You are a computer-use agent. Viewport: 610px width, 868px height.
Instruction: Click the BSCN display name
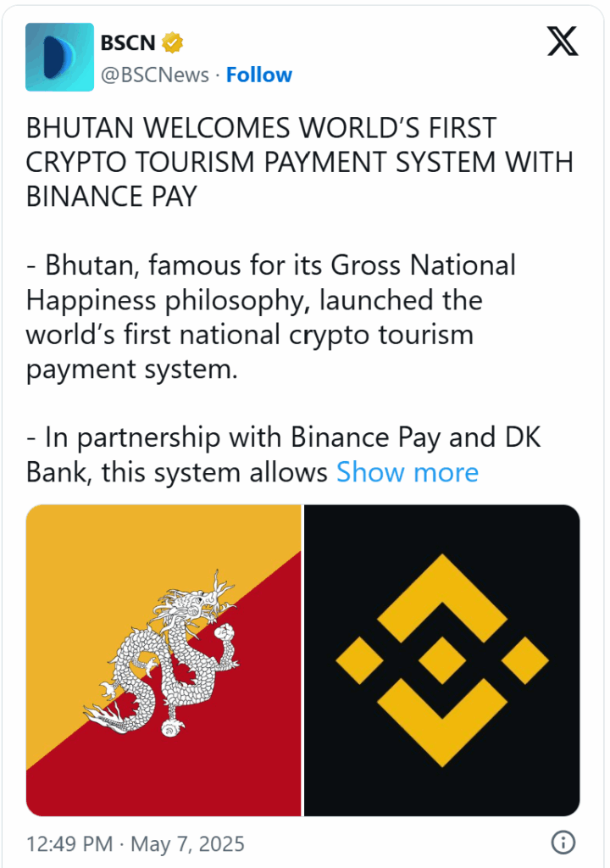point(127,42)
